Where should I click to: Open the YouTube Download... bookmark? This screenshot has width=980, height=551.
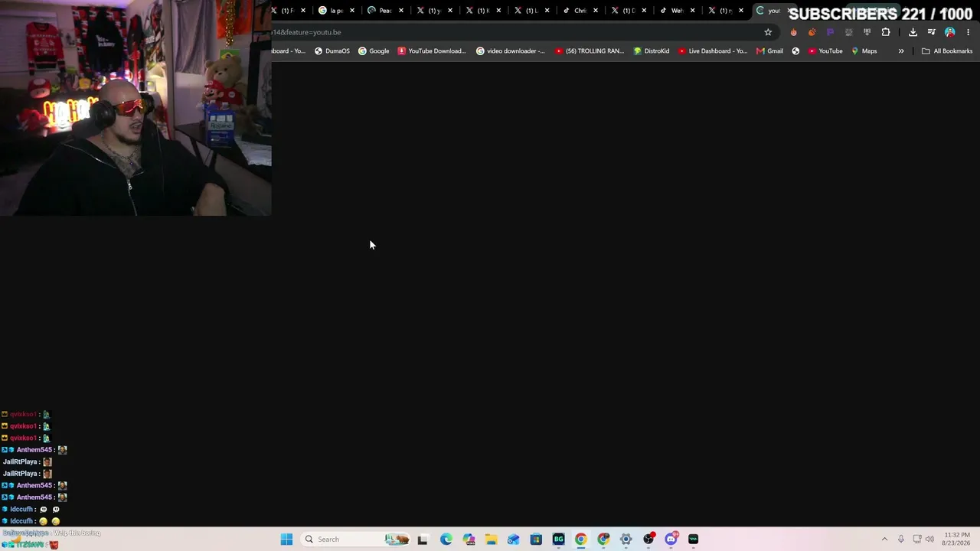pyautogui.click(x=432, y=51)
